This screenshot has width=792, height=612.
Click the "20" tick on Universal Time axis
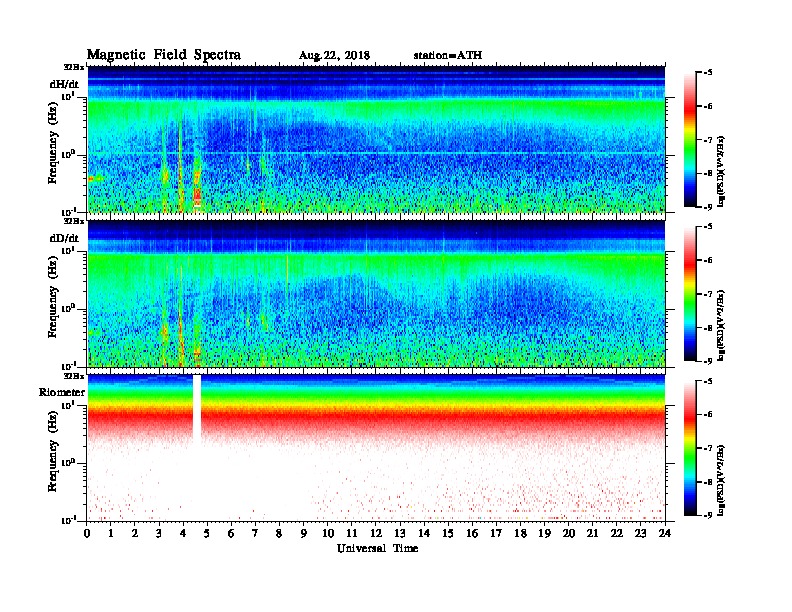(x=569, y=533)
